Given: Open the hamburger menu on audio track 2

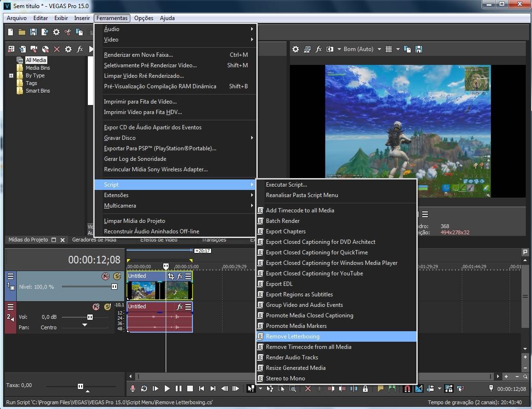Looking at the screenshot, I should tap(11, 306).
